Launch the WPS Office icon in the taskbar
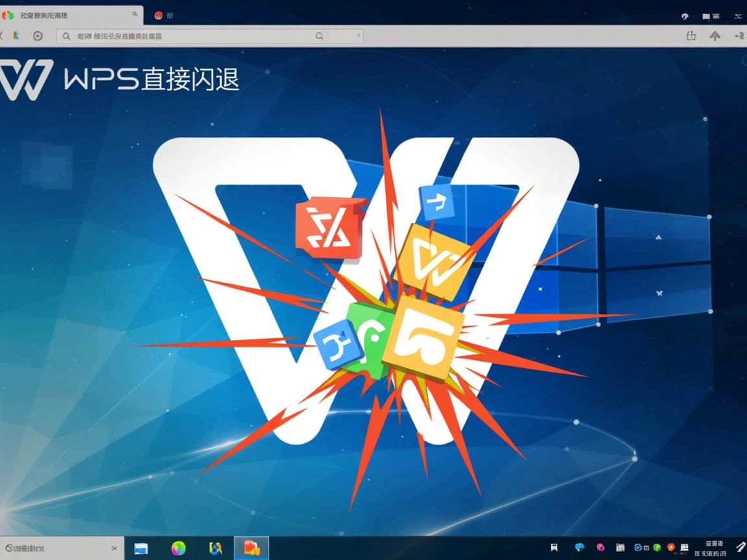747x560 pixels. [x=252, y=548]
